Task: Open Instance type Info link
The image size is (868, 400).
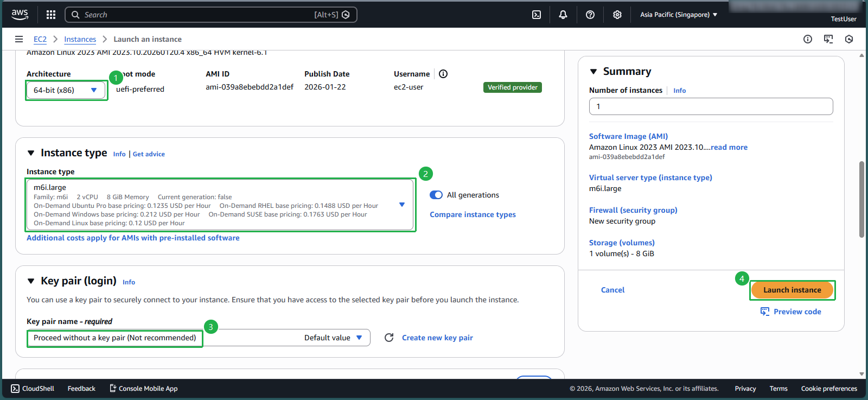Action: point(119,154)
